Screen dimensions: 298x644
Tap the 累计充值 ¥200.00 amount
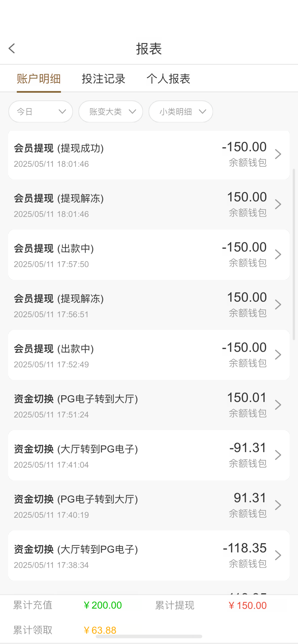click(x=103, y=605)
